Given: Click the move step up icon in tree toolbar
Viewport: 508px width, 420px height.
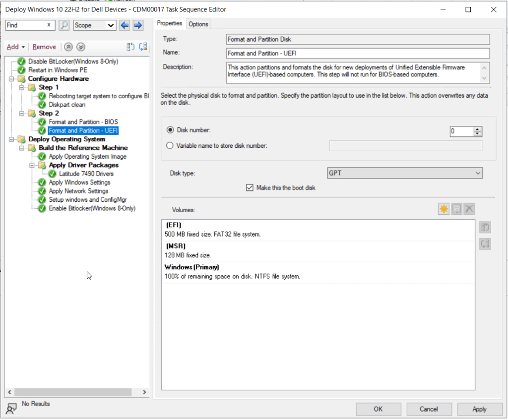Looking at the screenshot, I should (x=130, y=47).
